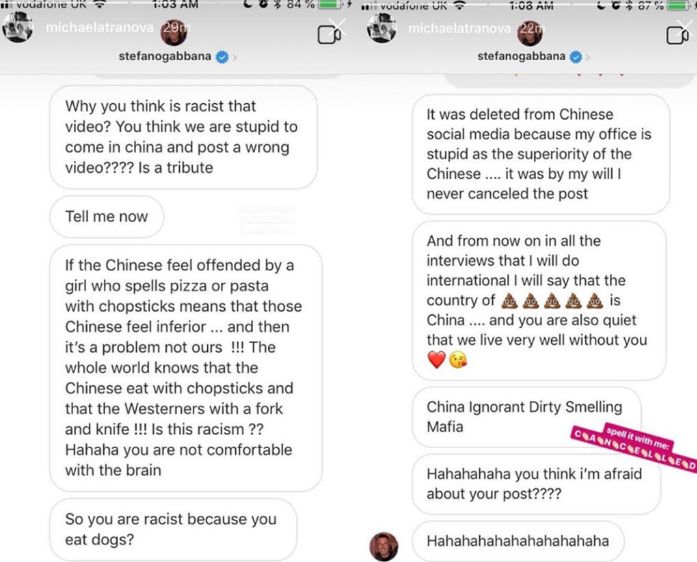Expand the chevron next to right stefanogabbana name
The image size is (697, 562).
(x=588, y=57)
